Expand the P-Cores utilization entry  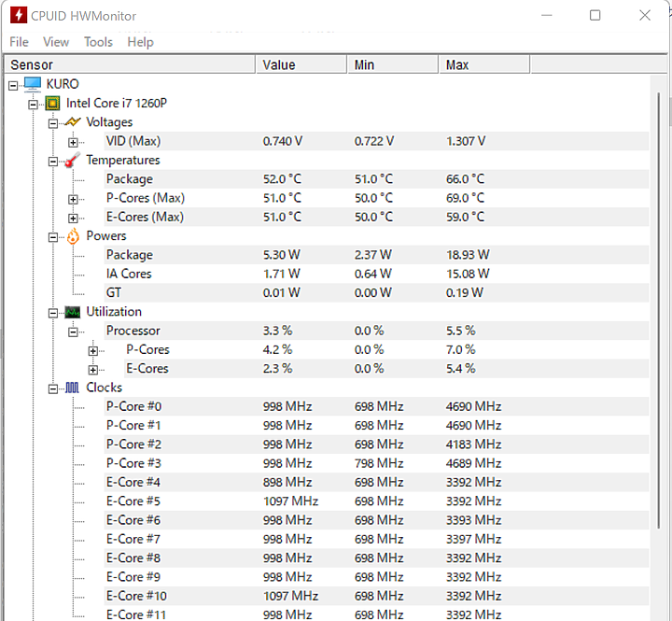click(92, 351)
